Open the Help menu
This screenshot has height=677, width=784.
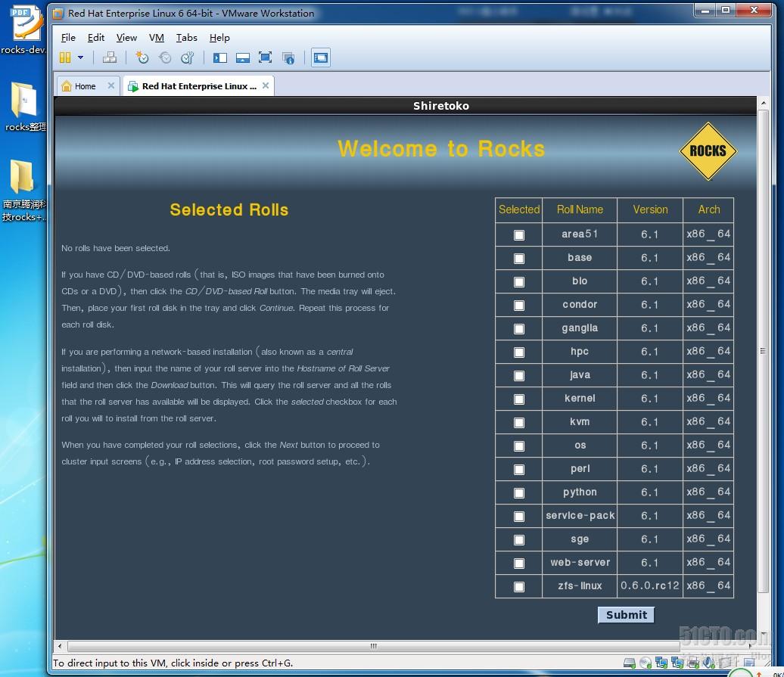click(219, 38)
